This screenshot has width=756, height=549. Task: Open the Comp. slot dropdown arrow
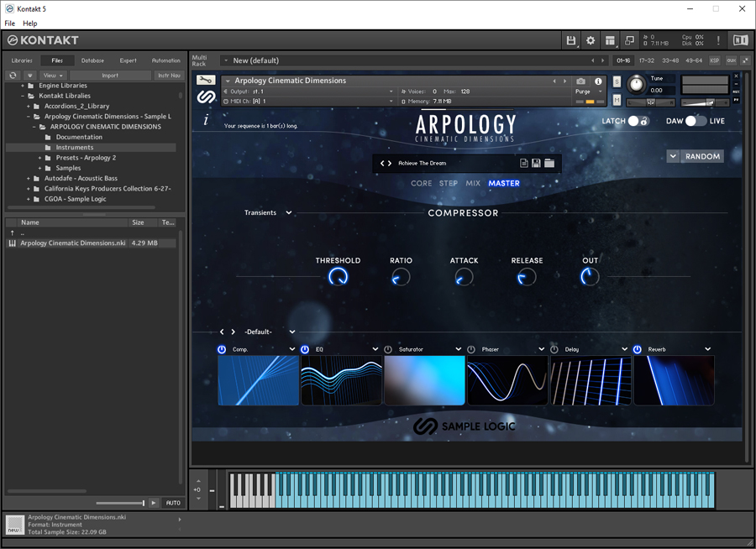(x=292, y=349)
